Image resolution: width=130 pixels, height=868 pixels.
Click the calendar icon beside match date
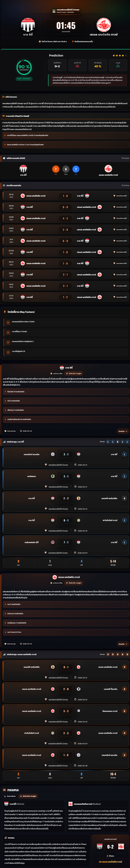click(40, 41)
